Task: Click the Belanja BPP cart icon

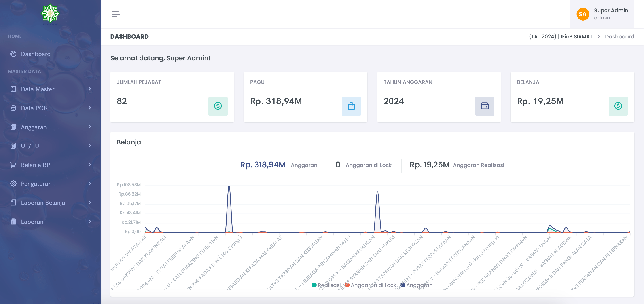Action: coord(13,165)
